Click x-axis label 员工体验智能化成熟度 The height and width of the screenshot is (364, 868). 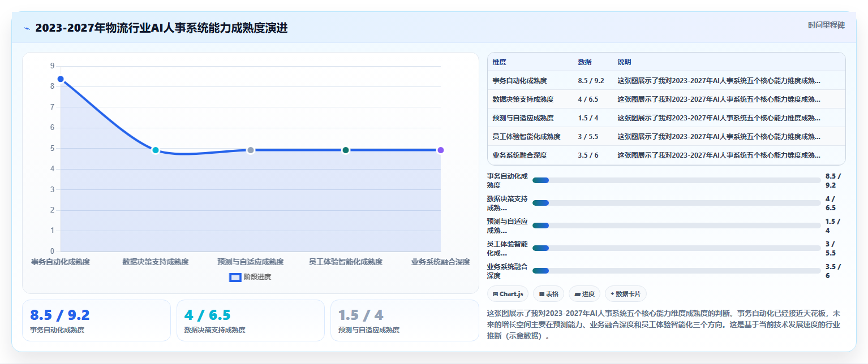tap(346, 262)
